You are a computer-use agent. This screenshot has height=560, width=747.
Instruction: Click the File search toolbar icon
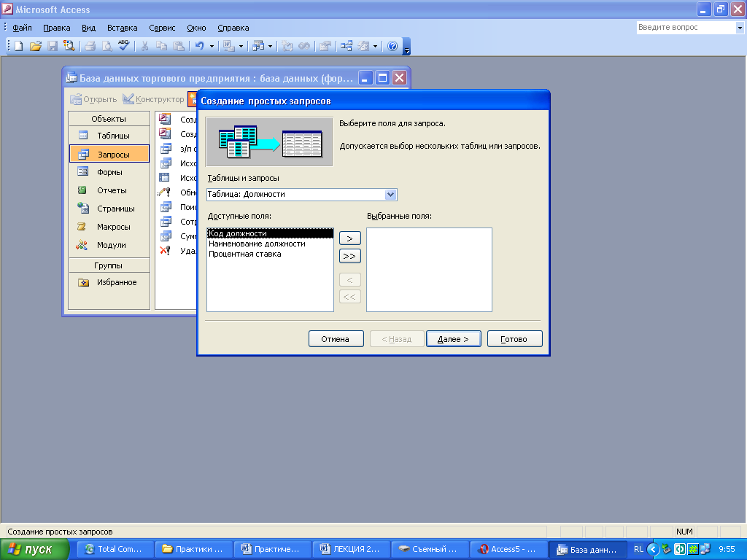click(69, 46)
